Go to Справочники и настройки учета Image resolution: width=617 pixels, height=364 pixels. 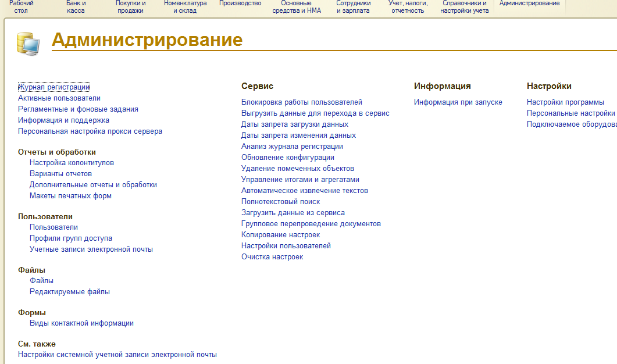point(464,7)
